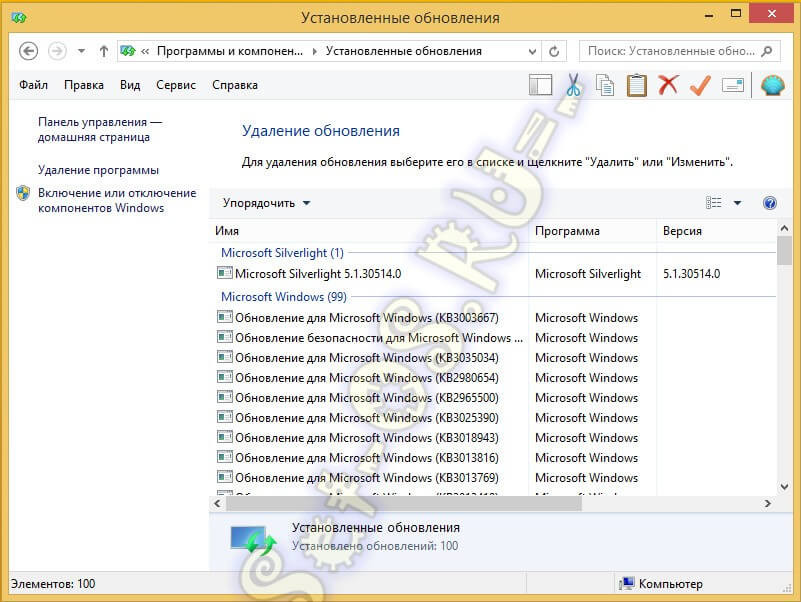
Task: Open Панель управления домашняя страница link
Action: pyautogui.click(x=99, y=129)
